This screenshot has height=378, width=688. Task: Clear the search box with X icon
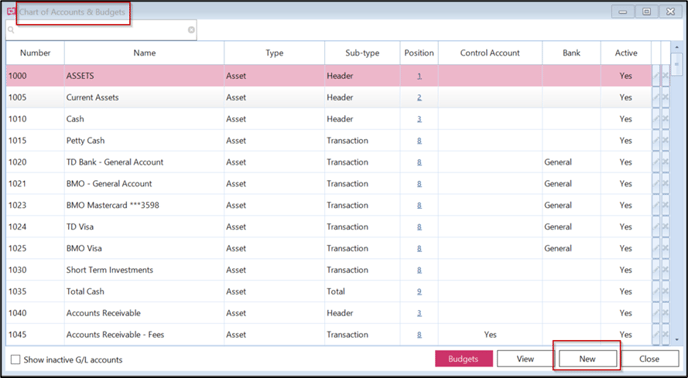pos(191,30)
